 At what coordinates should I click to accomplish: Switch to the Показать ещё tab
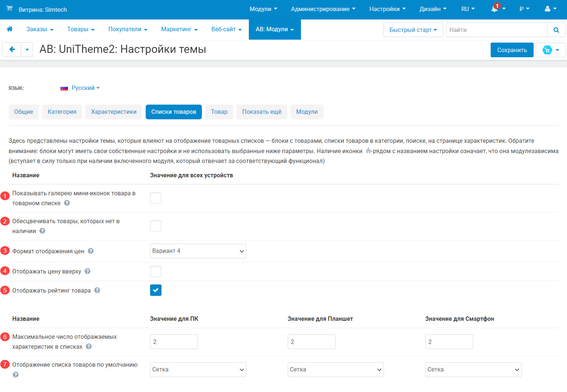click(262, 112)
